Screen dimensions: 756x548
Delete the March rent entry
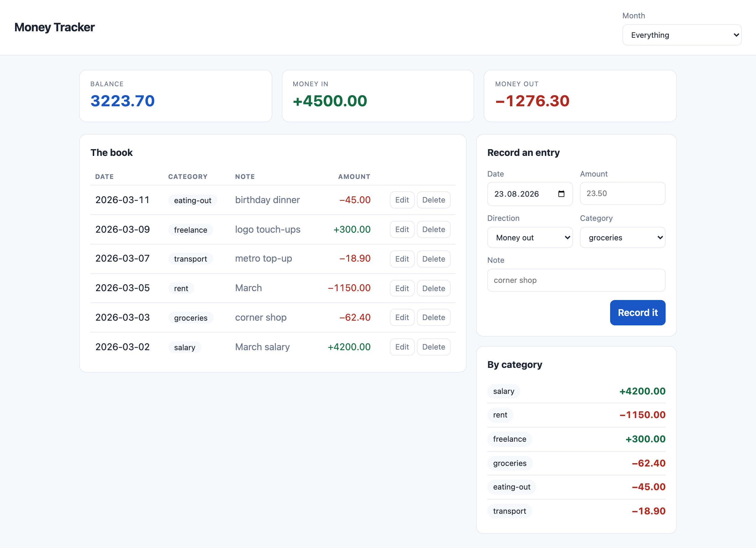click(433, 288)
